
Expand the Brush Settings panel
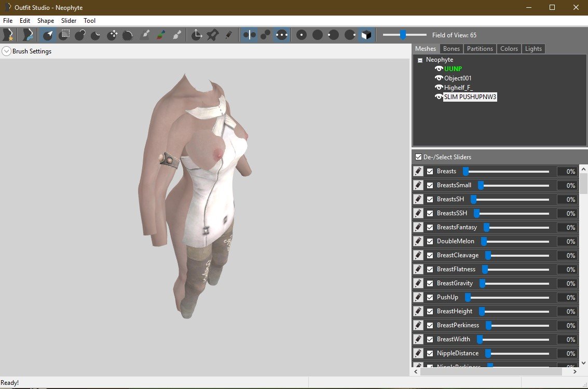6,51
